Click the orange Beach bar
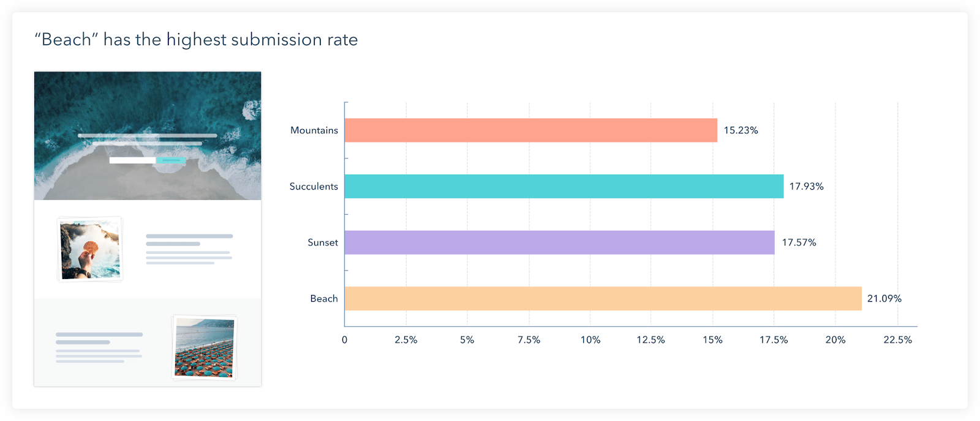The image size is (980, 421). [603, 299]
